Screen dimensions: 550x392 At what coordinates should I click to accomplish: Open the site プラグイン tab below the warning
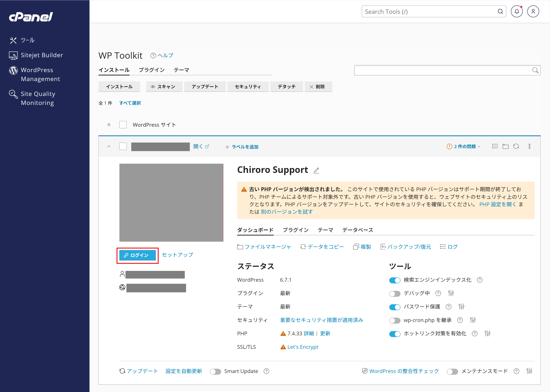(295, 230)
